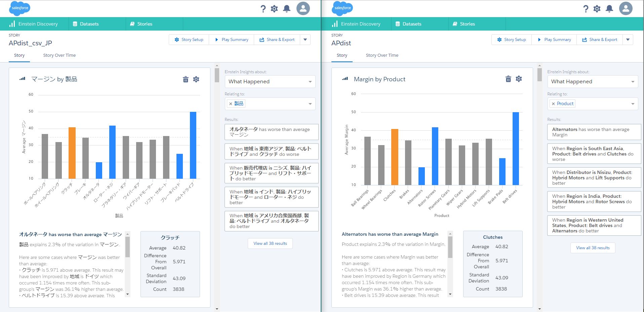The image size is (644, 312).
Task: Open the notifications bell in right window
Action: tap(609, 9)
